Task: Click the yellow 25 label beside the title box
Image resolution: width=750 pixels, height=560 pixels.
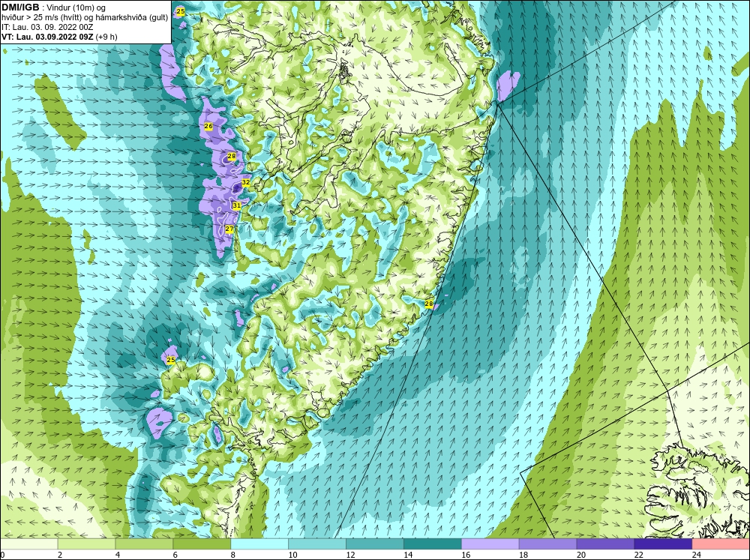Action: pos(180,11)
